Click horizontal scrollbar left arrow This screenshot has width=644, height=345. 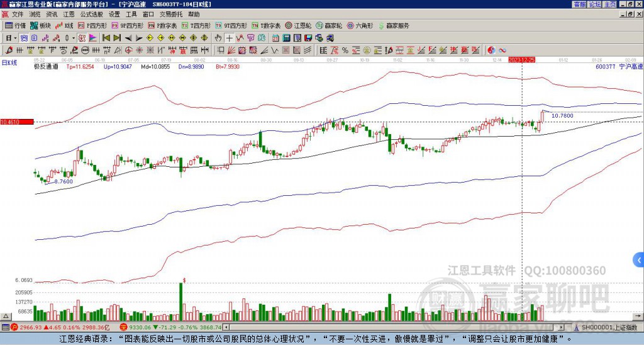coord(226,327)
